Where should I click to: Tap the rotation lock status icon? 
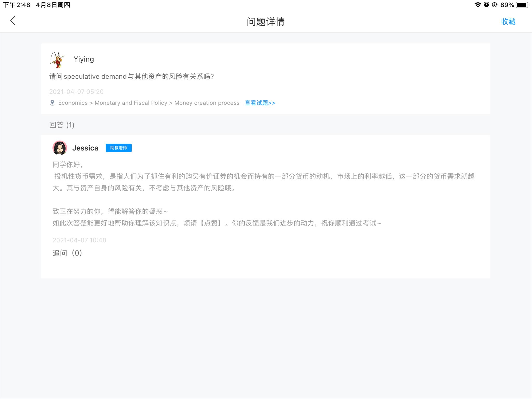click(x=495, y=5)
